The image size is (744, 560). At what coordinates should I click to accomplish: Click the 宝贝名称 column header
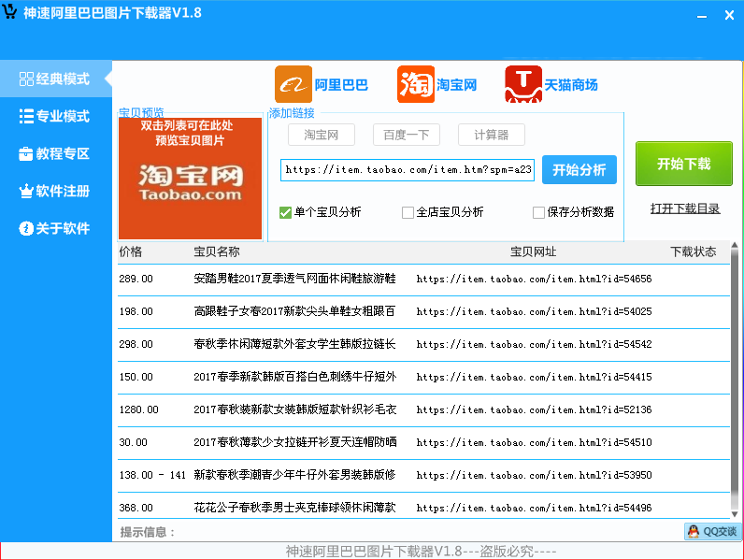pos(216,251)
